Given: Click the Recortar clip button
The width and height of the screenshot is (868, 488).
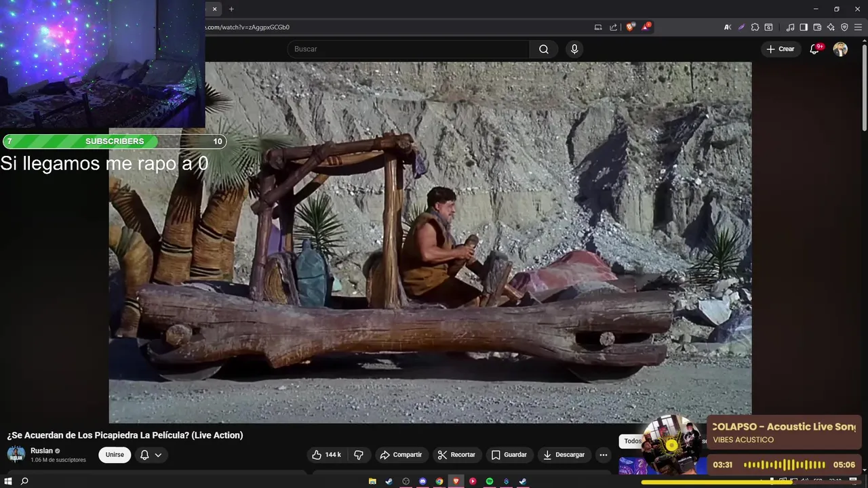Looking at the screenshot, I should (456, 455).
